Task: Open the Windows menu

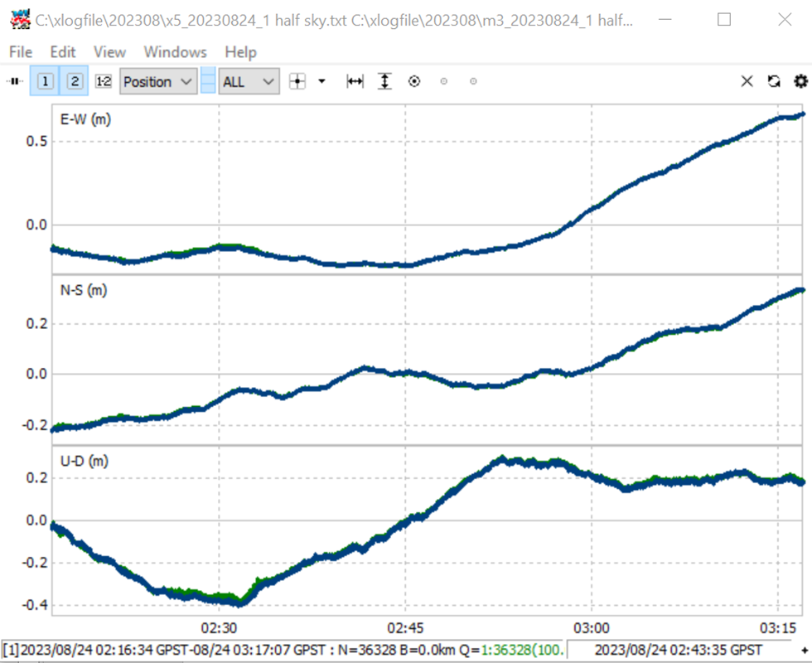Action: [x=175, y=52]
